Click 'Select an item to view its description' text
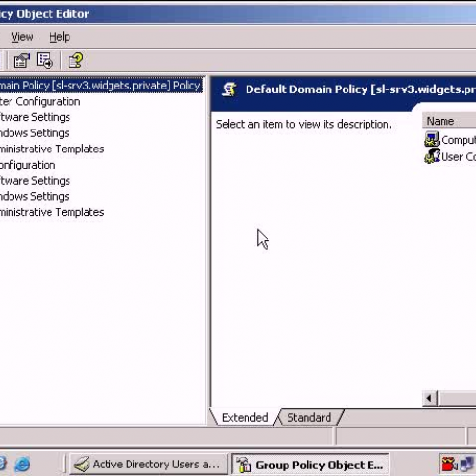 pos(304,124)
